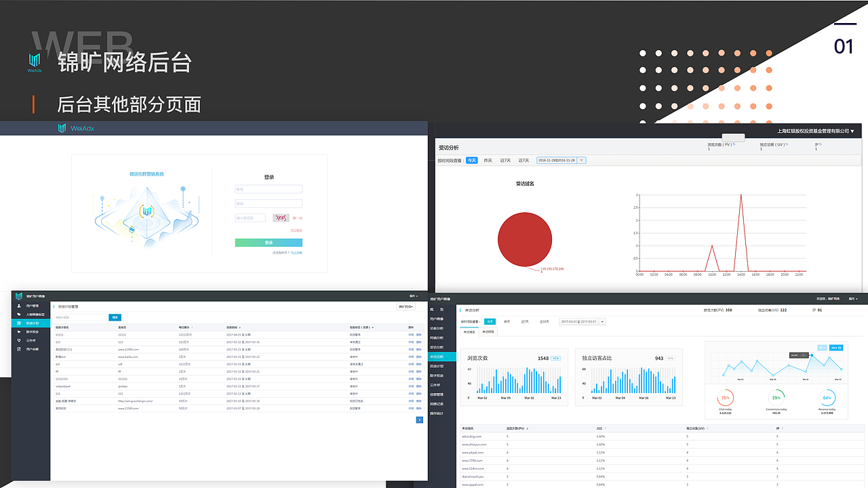Open the 2017-03-21 date range dropdown
The width and height of the screenshot is (868, 488).
[x=582, y=321]
